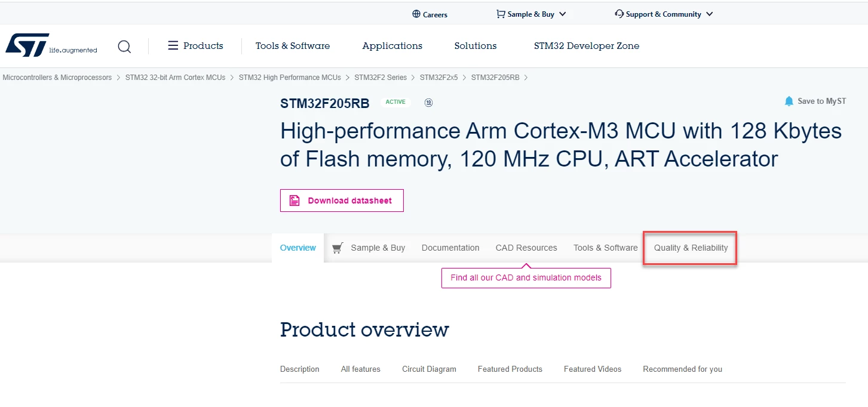This screenshot has width=868, height=407.
Task: Select the Circuit Diagram section link
Action: coord(429,369)
